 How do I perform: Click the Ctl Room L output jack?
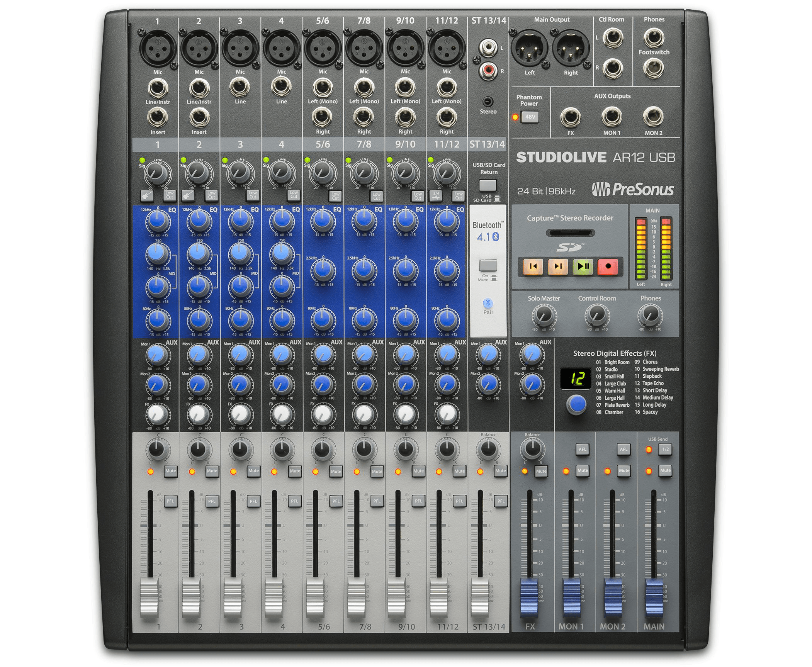click(x=613, y=39)
